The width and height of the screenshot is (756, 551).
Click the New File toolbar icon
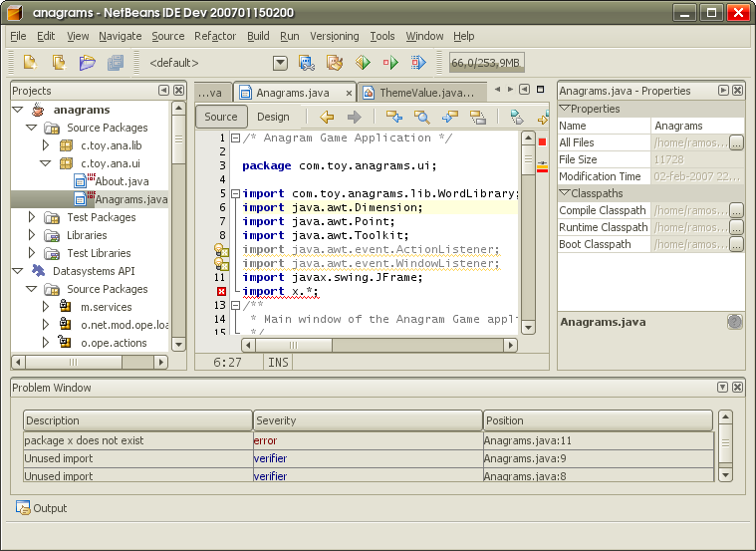pos(30,63)
